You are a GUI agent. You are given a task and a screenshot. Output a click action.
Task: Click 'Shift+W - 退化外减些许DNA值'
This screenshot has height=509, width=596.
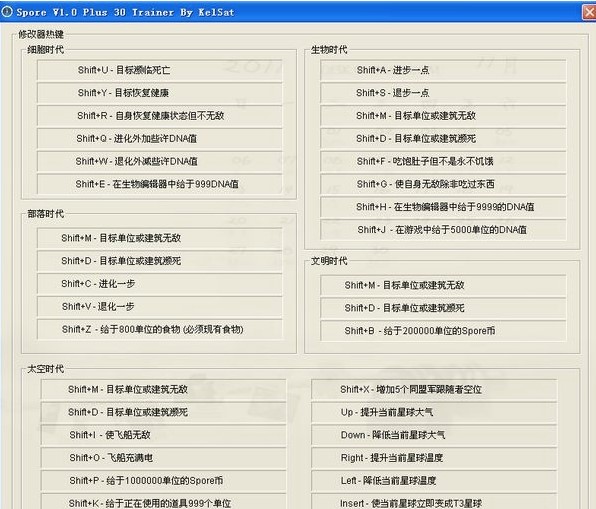click(160, 161)
